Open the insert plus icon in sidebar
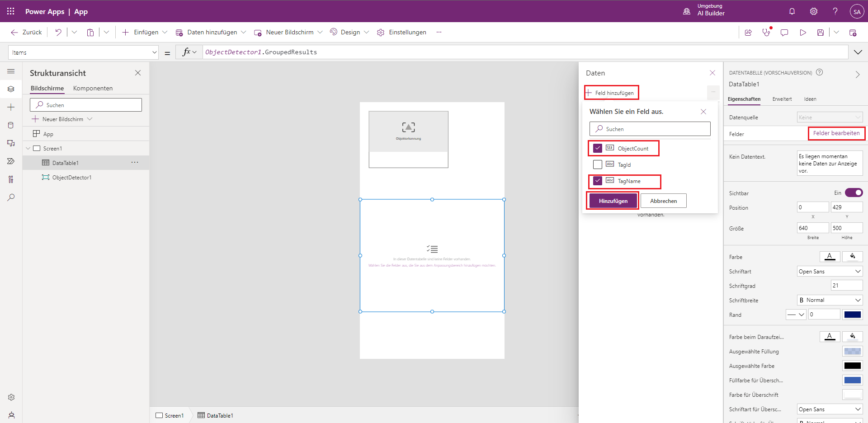 (11, 107)
